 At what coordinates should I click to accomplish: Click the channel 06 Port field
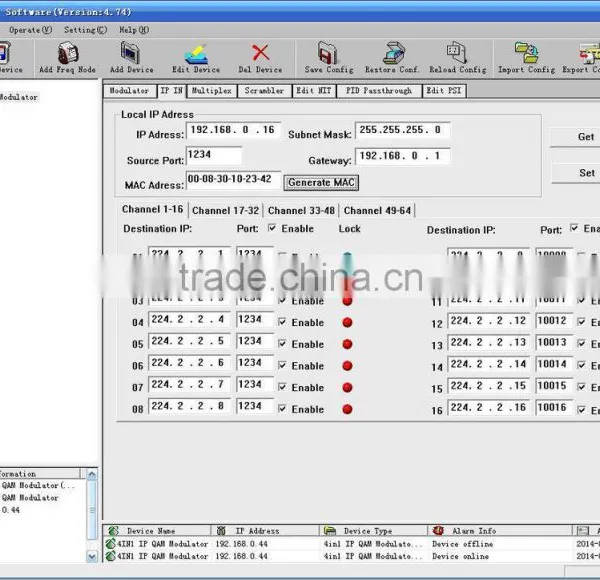tap(255, 363)
